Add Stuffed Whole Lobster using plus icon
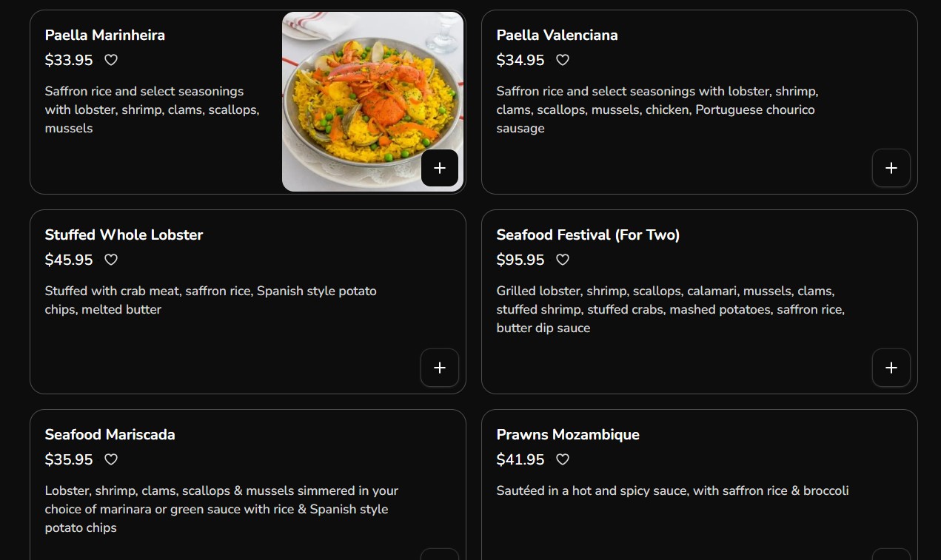Image resolution: width=941 pixels, height=560 pixels. [x=440, y=368]
